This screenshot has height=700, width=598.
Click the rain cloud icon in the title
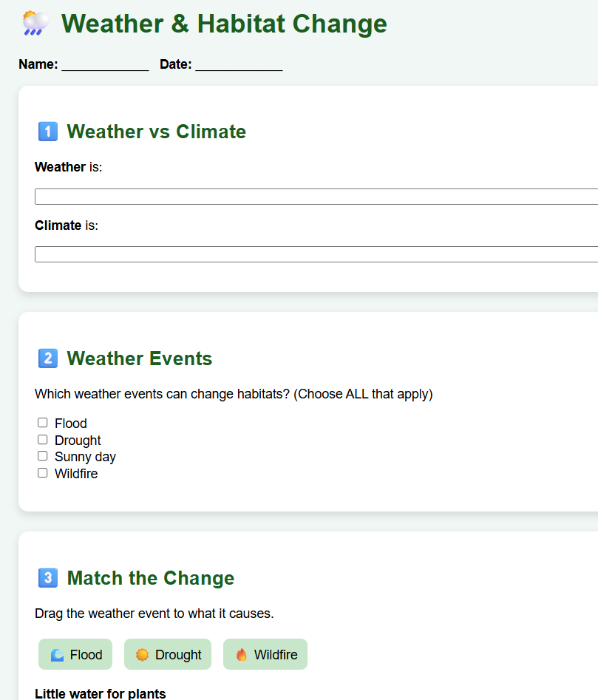[35, 24]
